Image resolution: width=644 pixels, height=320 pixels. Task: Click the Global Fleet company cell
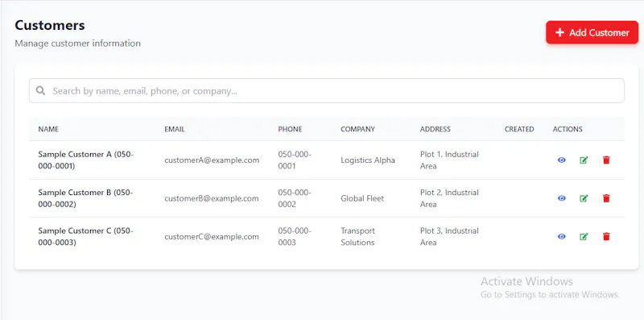362,198
